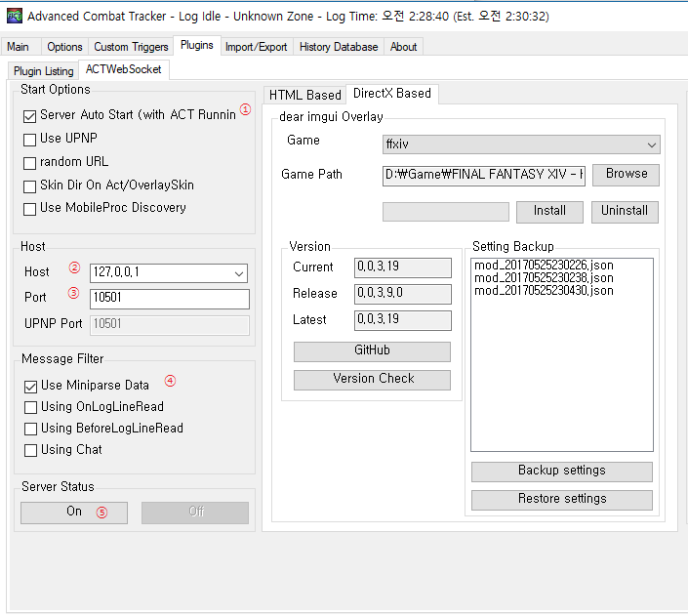Viewport: 688px width, 616px height.
Task: Switch to Plugin Listing sub-tab
Action: coord(44,70)
